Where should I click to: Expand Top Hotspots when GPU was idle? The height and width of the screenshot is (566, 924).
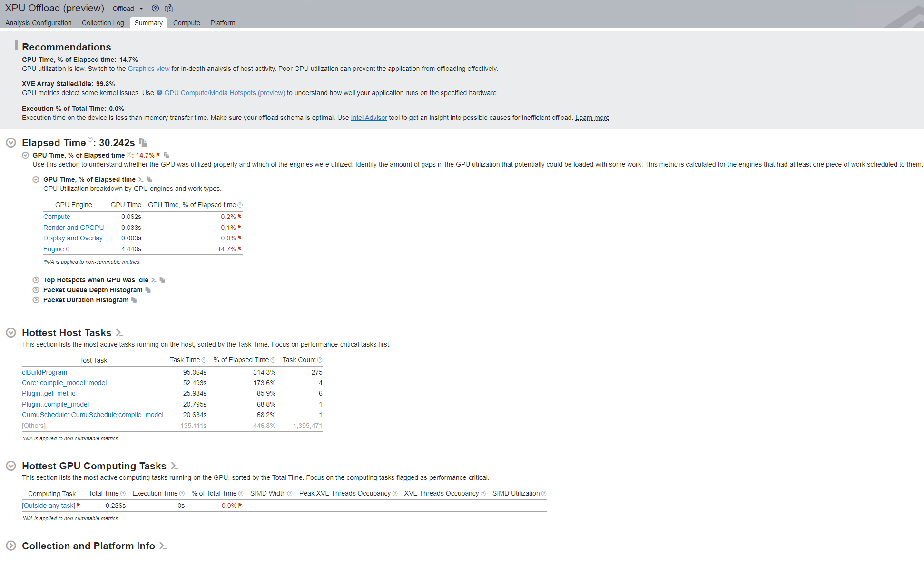pyautogui.click(x=36, y=280)
